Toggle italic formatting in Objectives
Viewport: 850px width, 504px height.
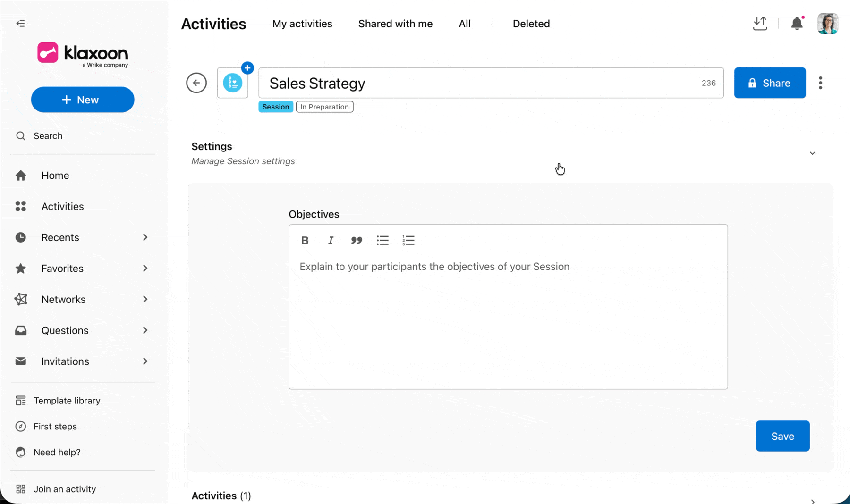click(x=331, y=241)
